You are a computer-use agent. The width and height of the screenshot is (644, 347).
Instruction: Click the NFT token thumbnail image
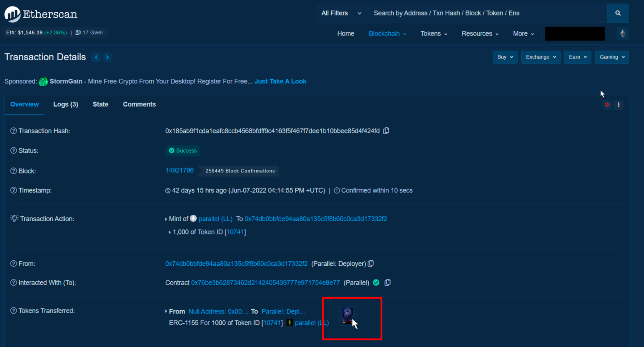347,315
